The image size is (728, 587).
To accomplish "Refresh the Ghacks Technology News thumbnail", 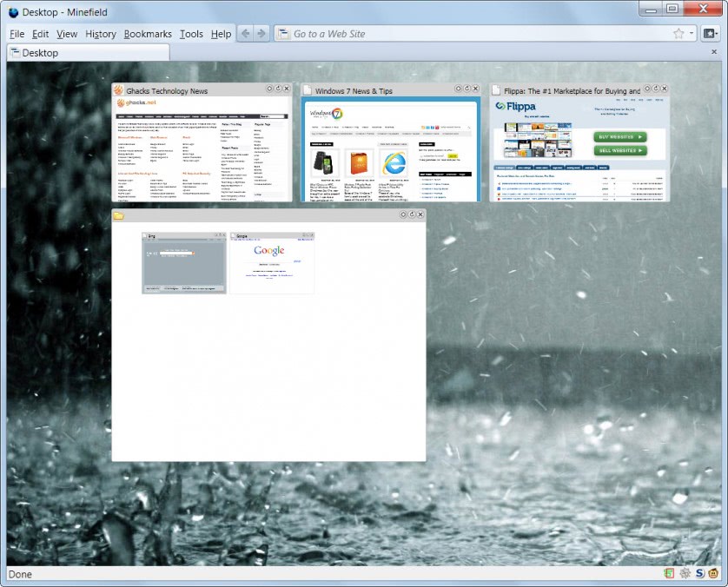I will pyautogui.click(x=278, y=88).
